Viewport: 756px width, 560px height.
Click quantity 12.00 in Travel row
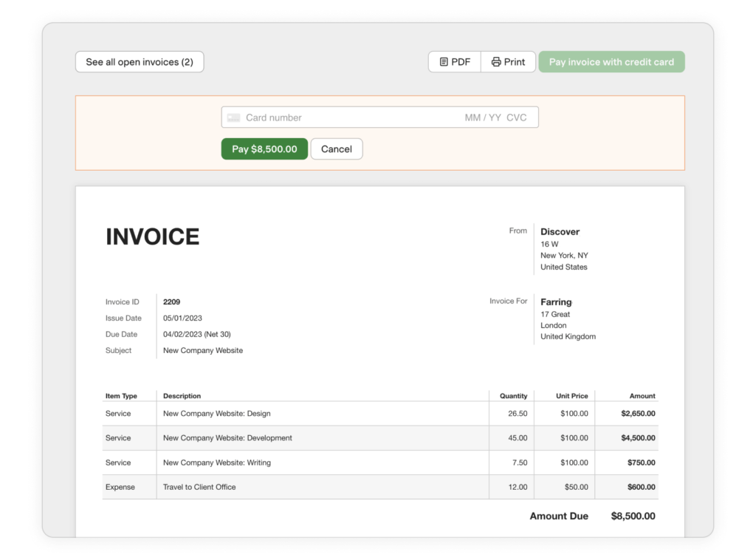click(x=518, y=487)
